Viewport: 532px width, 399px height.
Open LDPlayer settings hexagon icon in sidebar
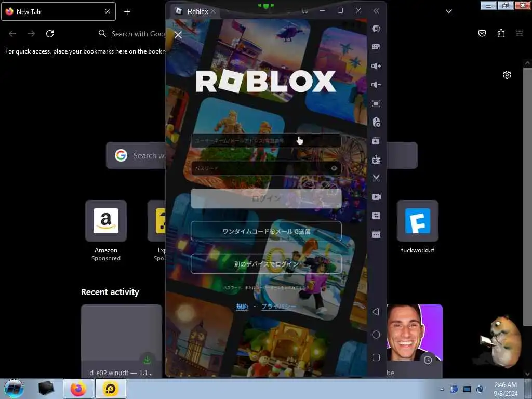point(376,29)
